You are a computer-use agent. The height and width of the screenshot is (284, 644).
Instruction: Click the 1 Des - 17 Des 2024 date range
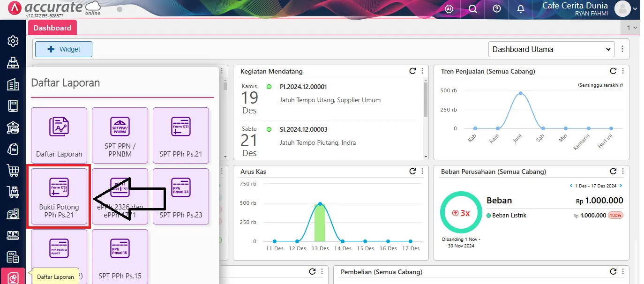point(594,185)
